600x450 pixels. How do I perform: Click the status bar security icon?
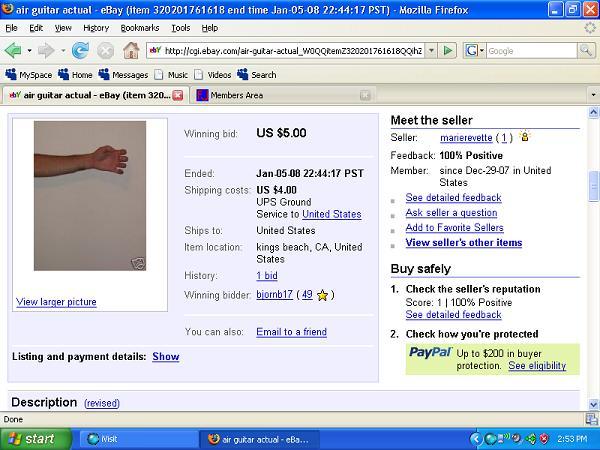point(591,420)
